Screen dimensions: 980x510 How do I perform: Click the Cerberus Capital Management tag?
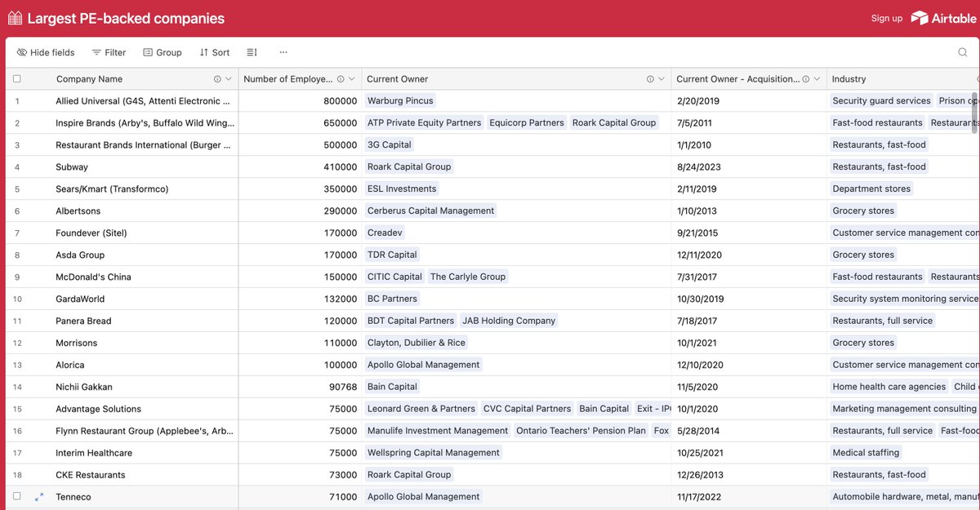[x=430, y=211]
